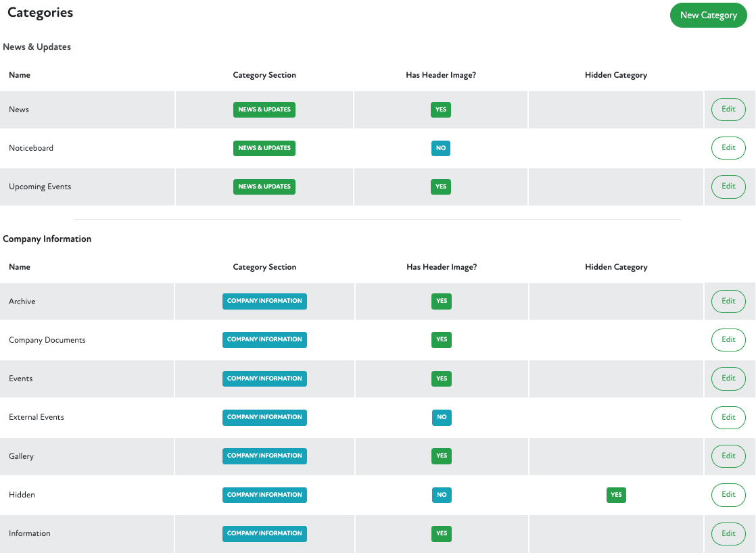Select the News & Updates badge in News row
The width and height of the screenshot is (756, 559).
pyautogui.click(x=264, y=110)
